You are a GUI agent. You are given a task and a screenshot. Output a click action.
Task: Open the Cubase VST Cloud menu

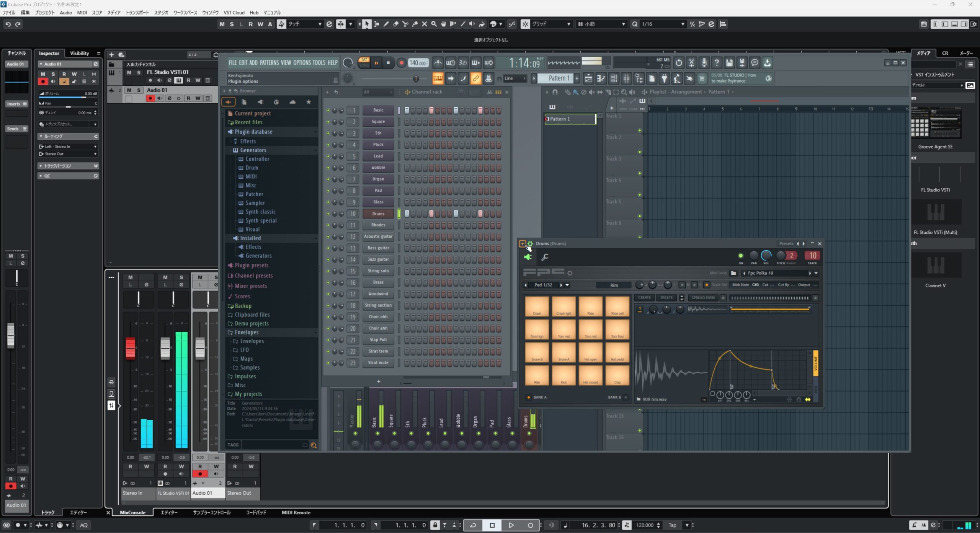click(x=234, y=13)
